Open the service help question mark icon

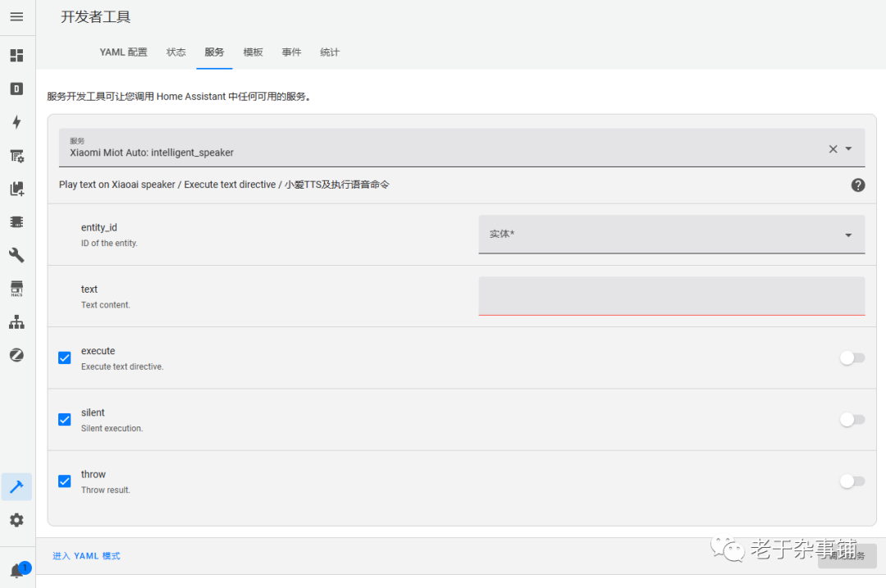[858, 185]
